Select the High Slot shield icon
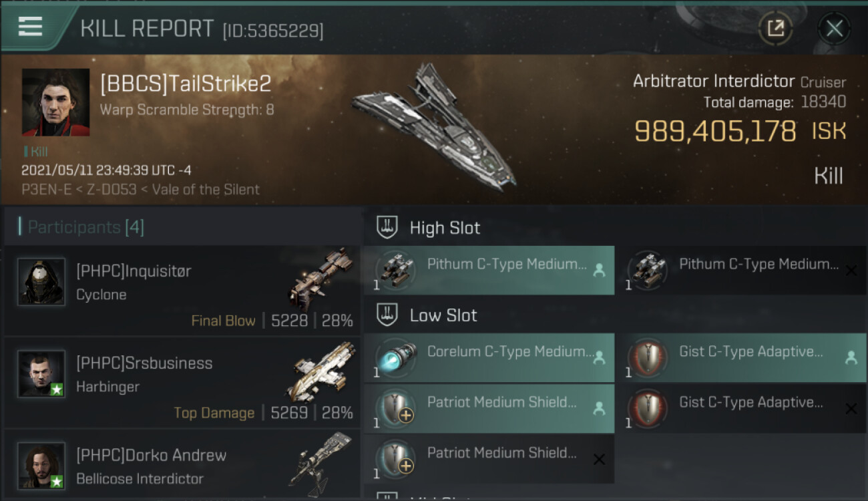This screenshot has height=501, width=868. [387, 228]
